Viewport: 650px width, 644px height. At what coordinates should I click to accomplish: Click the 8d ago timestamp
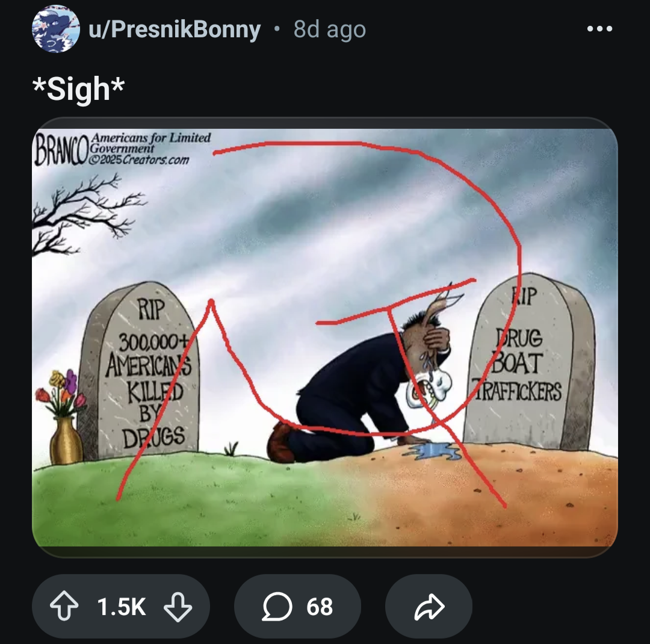pyautogui.click(x=329, y=29)
